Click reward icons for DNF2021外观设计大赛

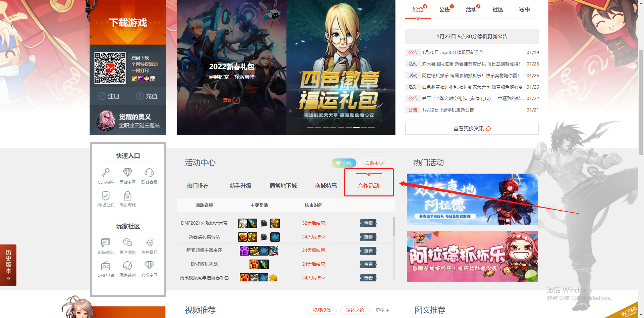click(259, 223)
